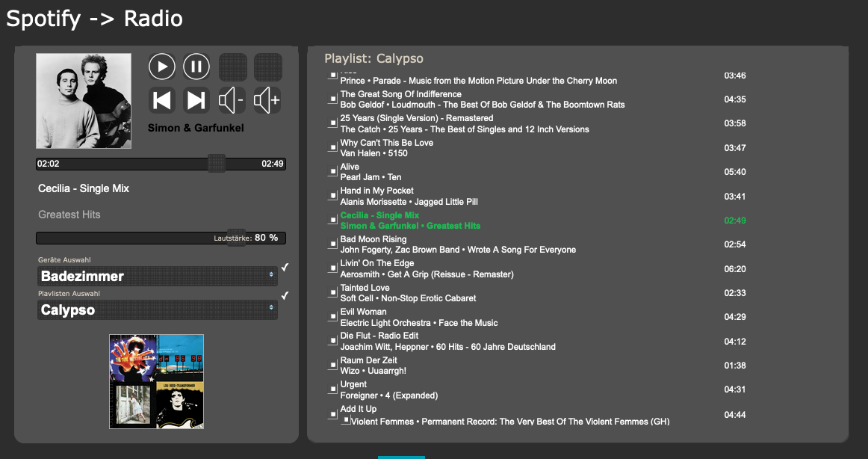Image resolution: width=868 pixels, height=459 pixels.
Task: Click the first empty button beside Pause
Action: 232,67
